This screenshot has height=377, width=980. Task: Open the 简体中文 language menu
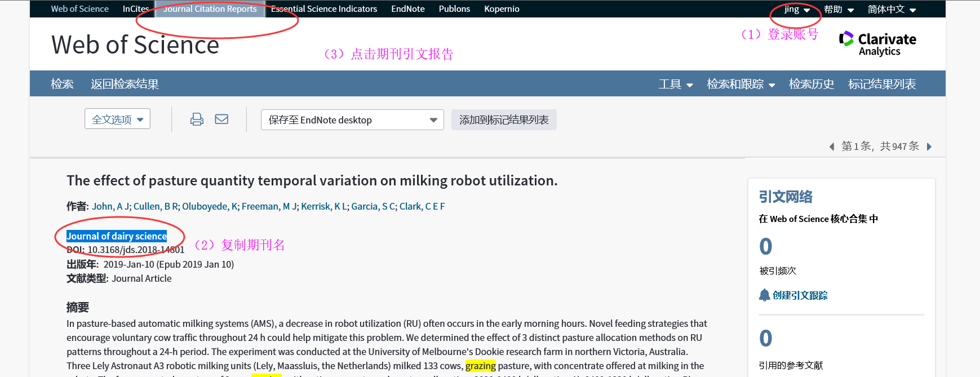(x=892, y=9)
